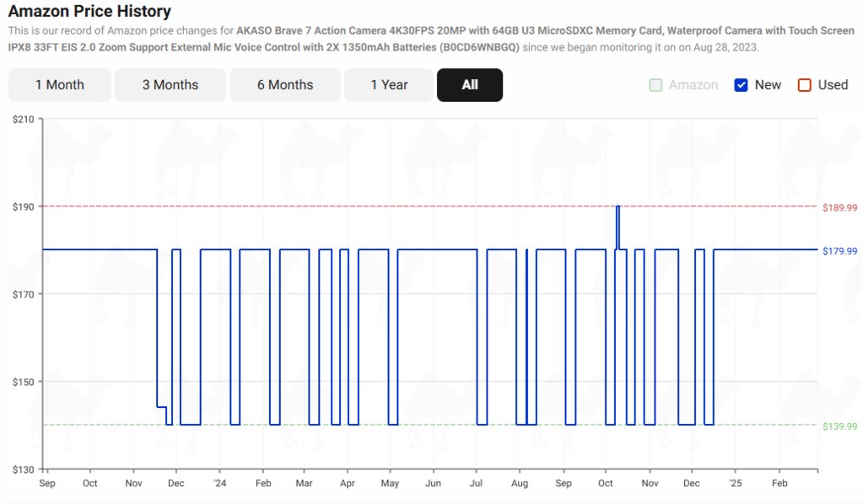Click the May x-axis month label

390,483
